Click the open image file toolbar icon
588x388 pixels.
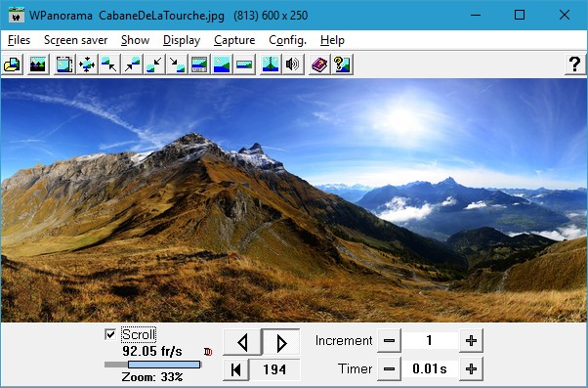point(13,65)
